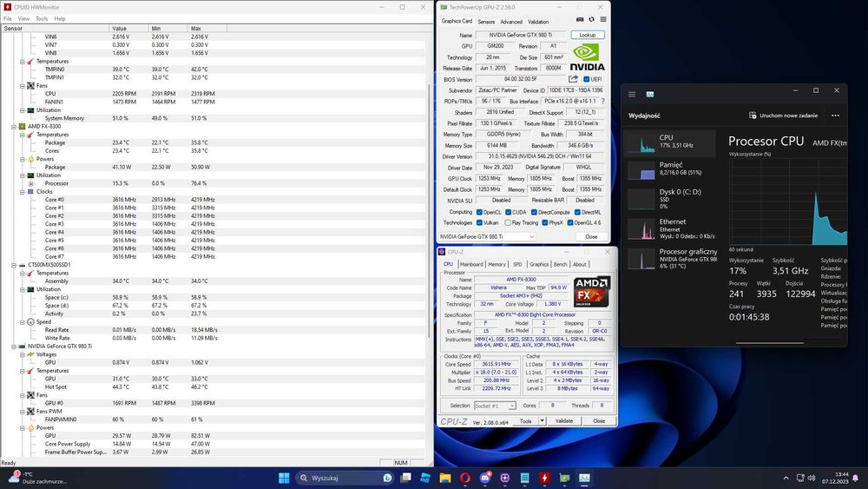Click the Bus Interface question mark
868x489 pixels.
(605, 101)
